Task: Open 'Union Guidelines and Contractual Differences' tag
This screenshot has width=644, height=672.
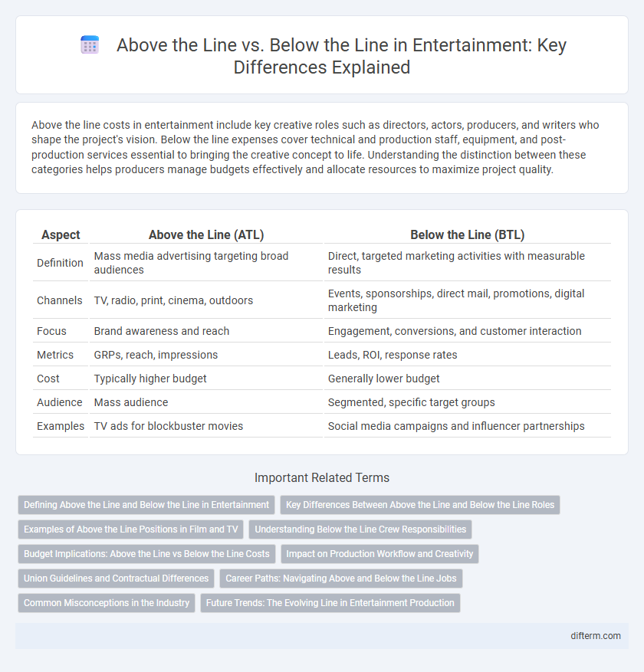Action: [x=117, y=579]
